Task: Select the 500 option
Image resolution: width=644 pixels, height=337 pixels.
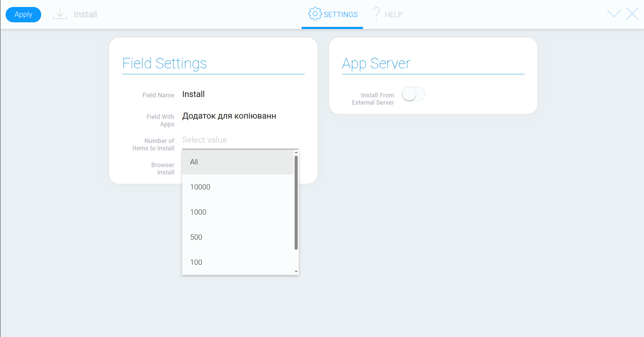Action: click(238, 237)
